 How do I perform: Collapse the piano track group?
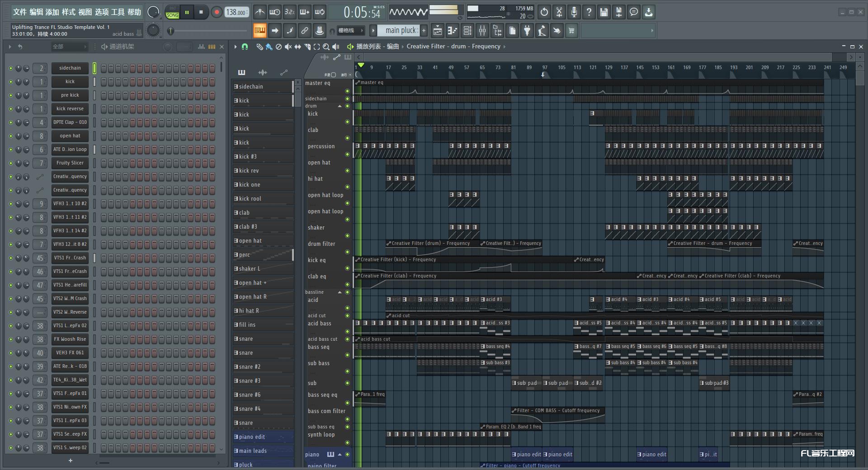tap(340, 455)
